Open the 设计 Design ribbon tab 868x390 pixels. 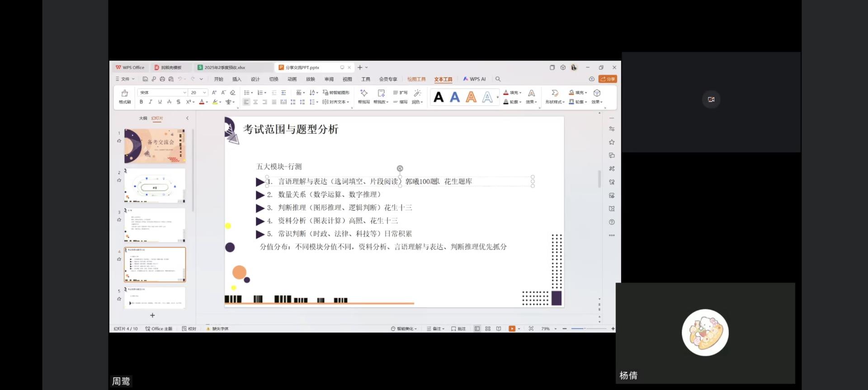pyautogui.click(x=255, y=79)
